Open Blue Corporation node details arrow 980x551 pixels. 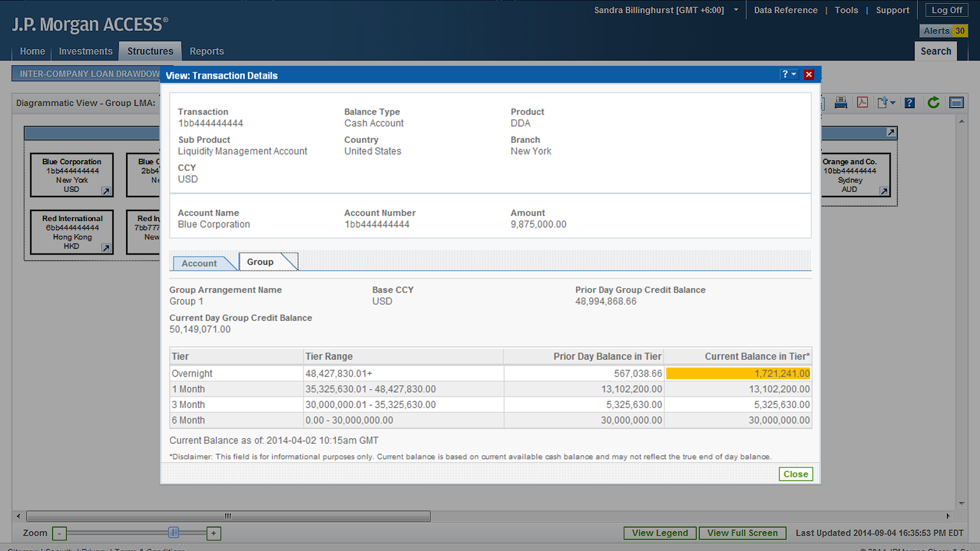pos(106,191)
